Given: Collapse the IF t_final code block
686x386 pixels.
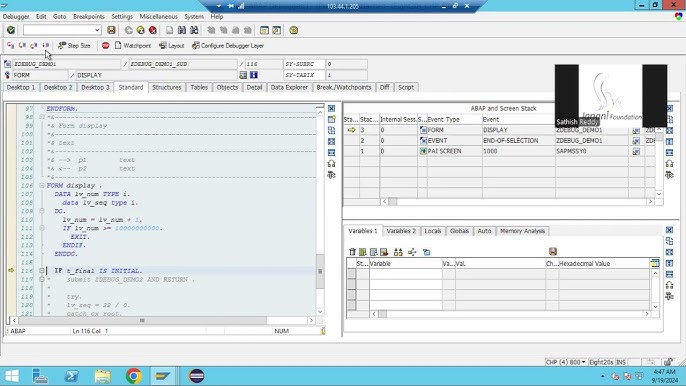Looking at the screenshot, I should pyautogui.click(x=42, y=271).
